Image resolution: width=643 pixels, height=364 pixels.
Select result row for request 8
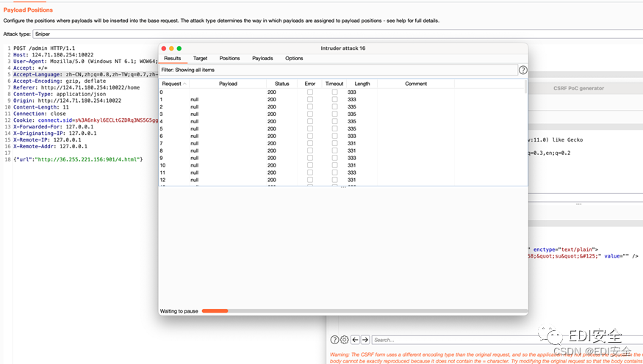343,150
